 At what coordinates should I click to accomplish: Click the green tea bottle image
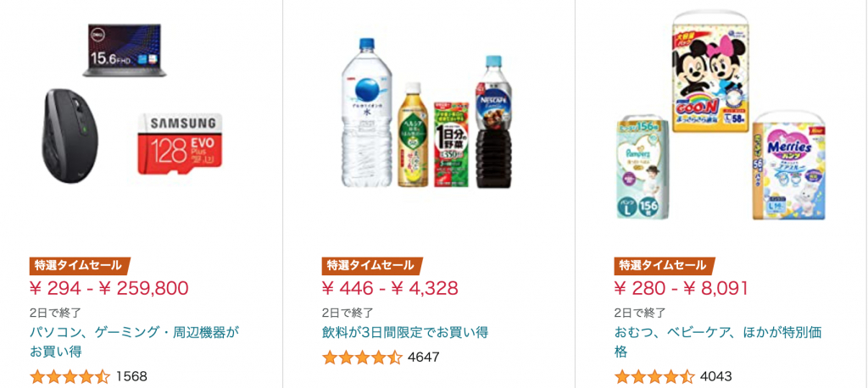tap(411, 136)
